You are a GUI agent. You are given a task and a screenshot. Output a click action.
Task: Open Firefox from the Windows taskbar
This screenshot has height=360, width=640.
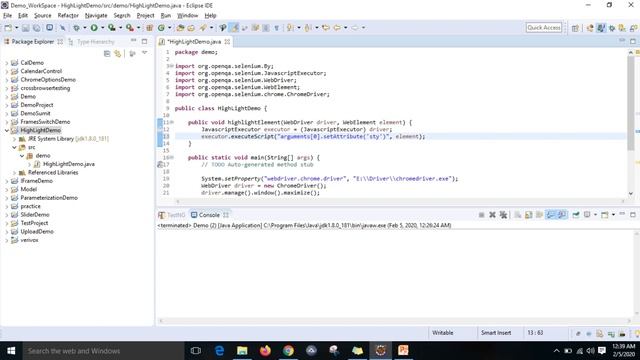click(x=265, y=351)
